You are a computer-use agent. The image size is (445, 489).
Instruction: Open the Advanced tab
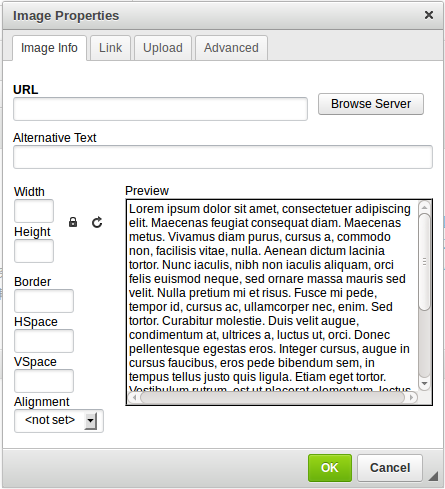click(231, 48)
